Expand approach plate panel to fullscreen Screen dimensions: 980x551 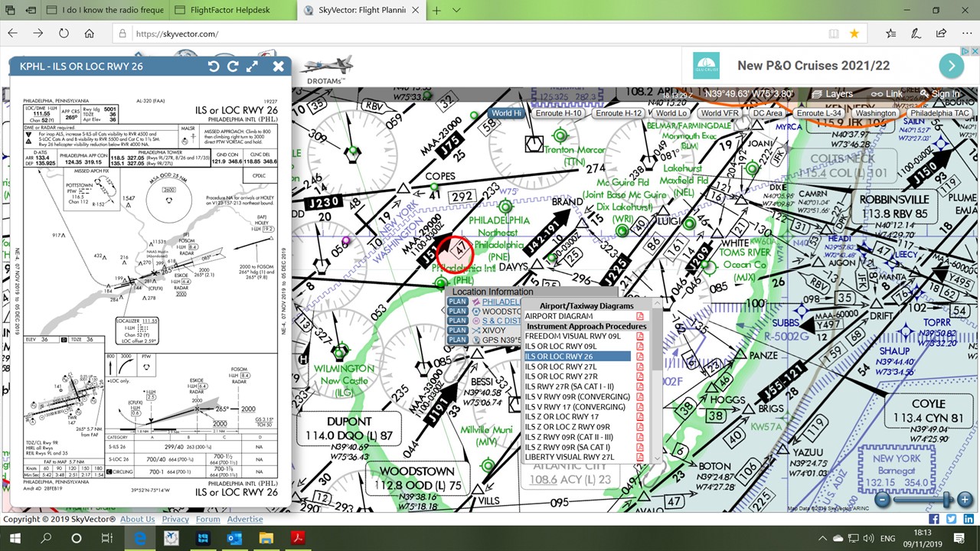tap(252, 67)
